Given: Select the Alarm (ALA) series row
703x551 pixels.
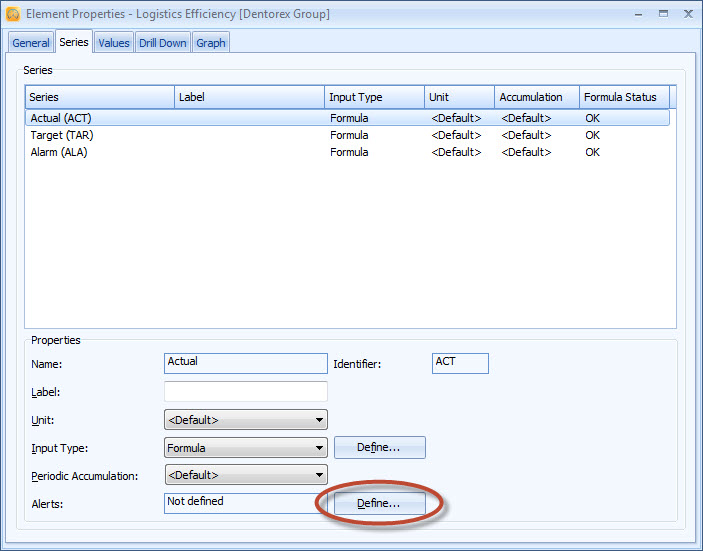Looking at the screenshot, I should [59, 152].
